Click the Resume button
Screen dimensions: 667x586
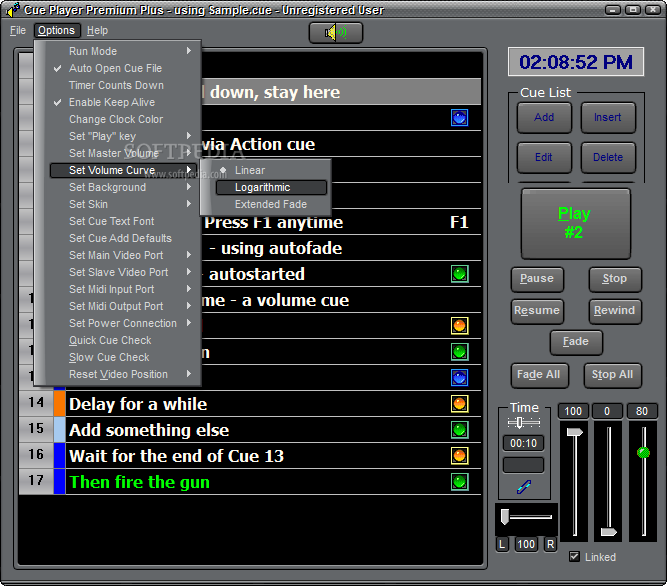point(537,311)
